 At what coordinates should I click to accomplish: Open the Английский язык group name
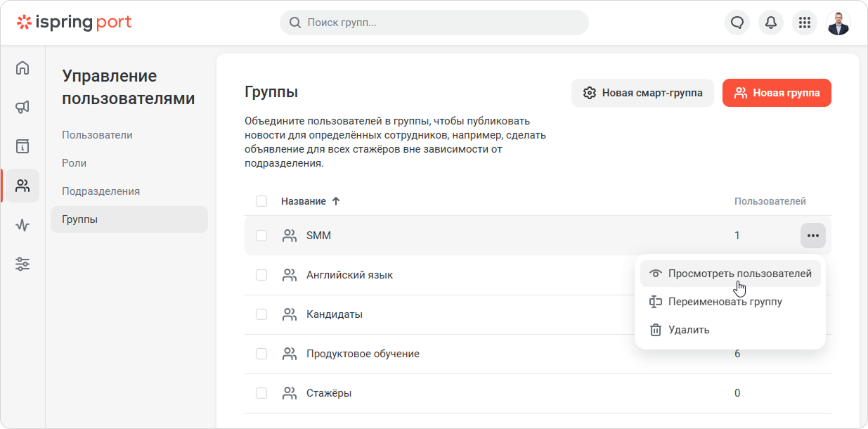[x=350, y=275]
